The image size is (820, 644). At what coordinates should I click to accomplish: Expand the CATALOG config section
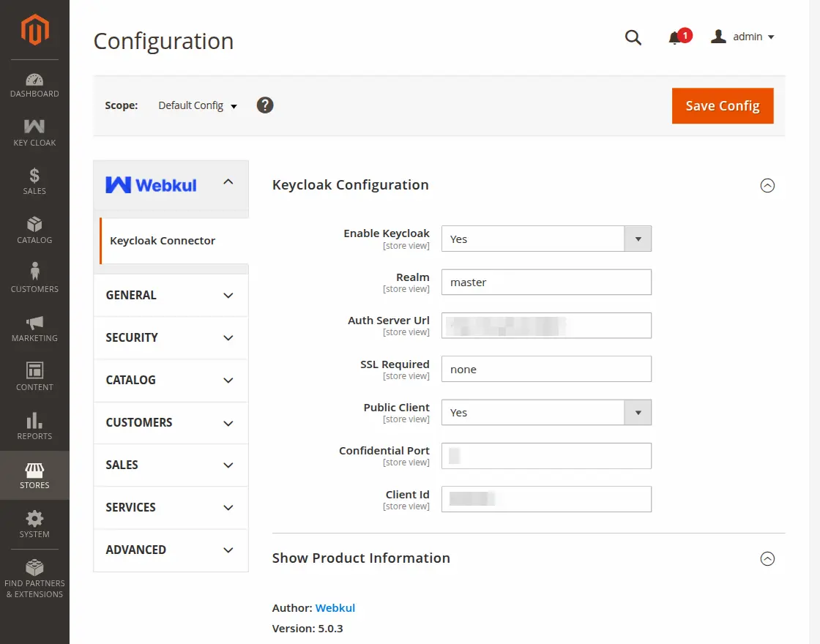[x=171, y=380]
